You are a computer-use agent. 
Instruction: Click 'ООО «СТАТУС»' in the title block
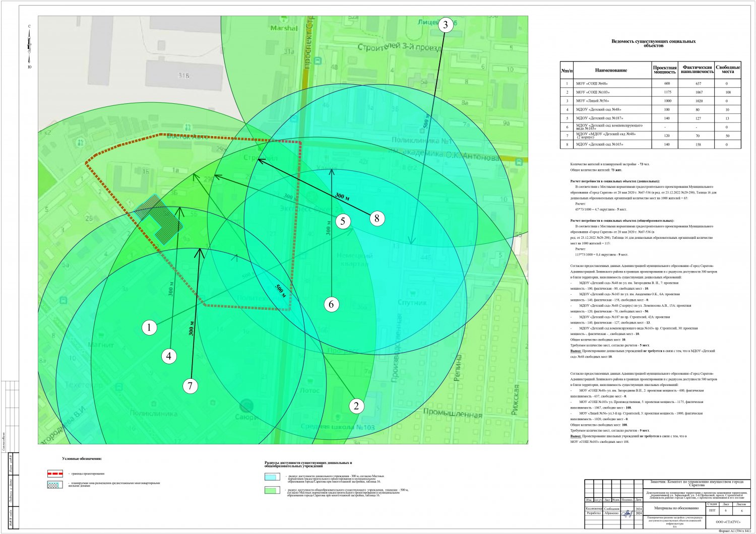tap(728, 522)
